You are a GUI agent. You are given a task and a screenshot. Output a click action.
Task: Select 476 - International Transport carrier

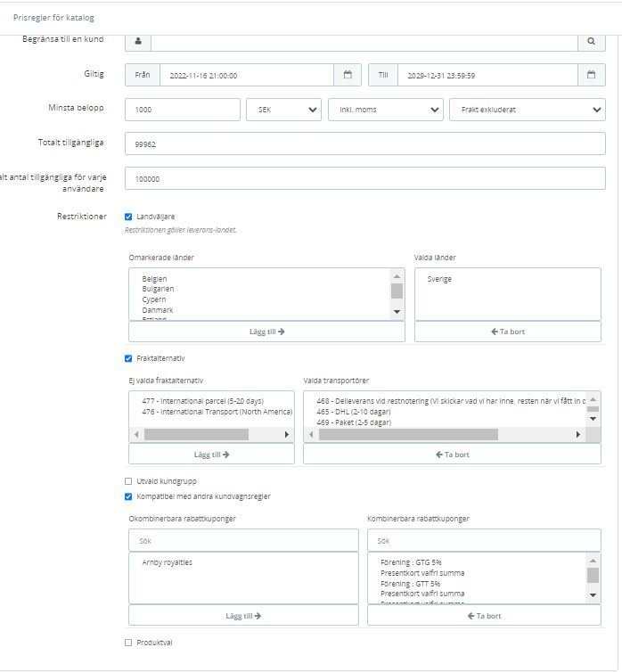pos(217,412)
